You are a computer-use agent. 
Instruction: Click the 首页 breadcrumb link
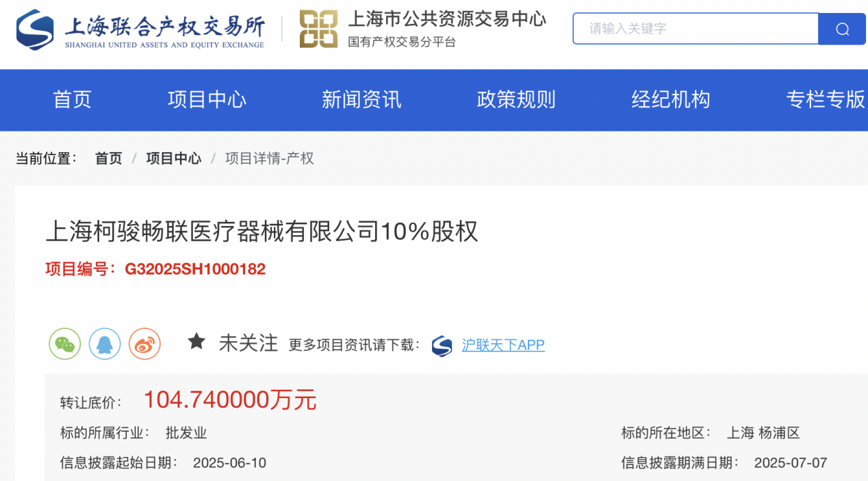[108, 158]
